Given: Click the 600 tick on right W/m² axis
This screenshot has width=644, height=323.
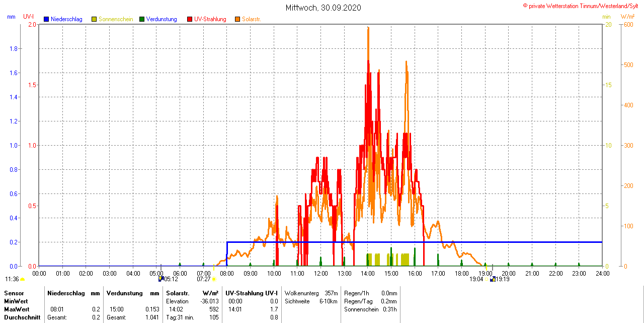Looking at the screenshot, I should click(x=628, y=24).
